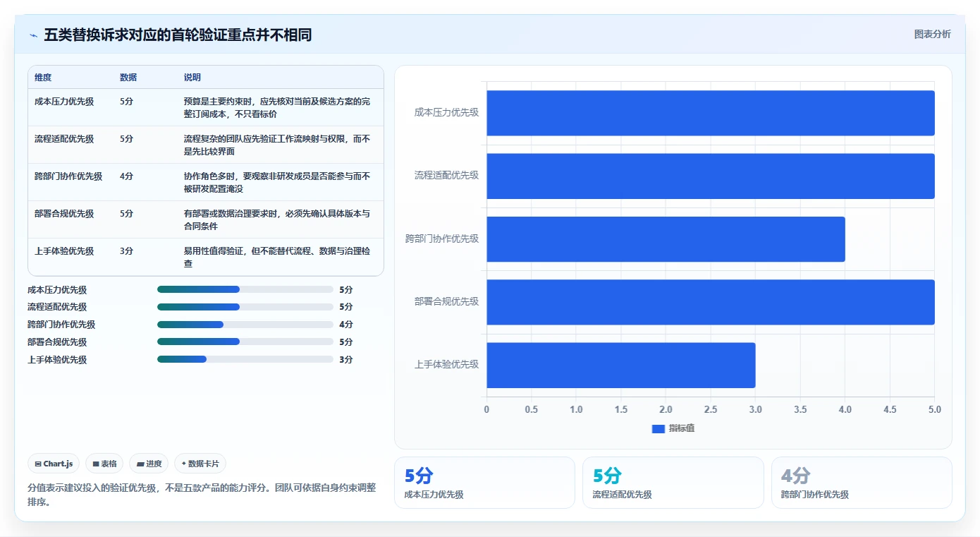This screenshot has width=980, height=537.
Task: Click the header icon beside the title
Action: point(34,35)
